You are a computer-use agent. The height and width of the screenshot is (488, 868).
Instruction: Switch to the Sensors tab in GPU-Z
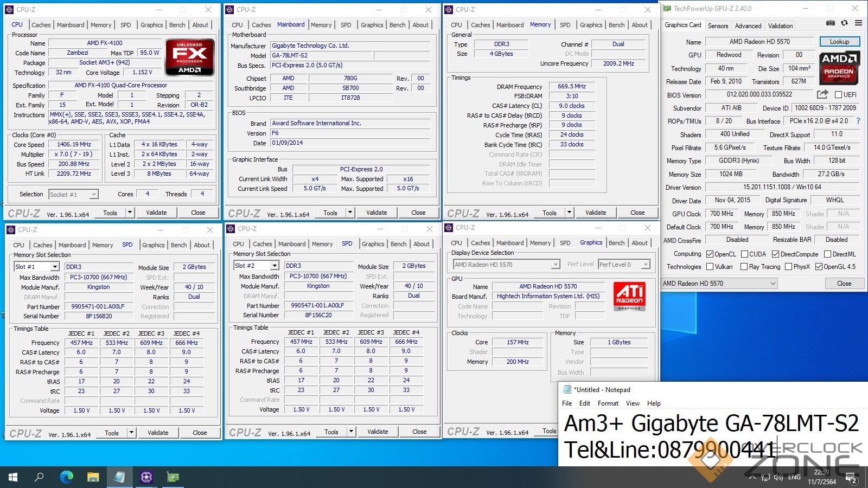click(x=718, y=25)
